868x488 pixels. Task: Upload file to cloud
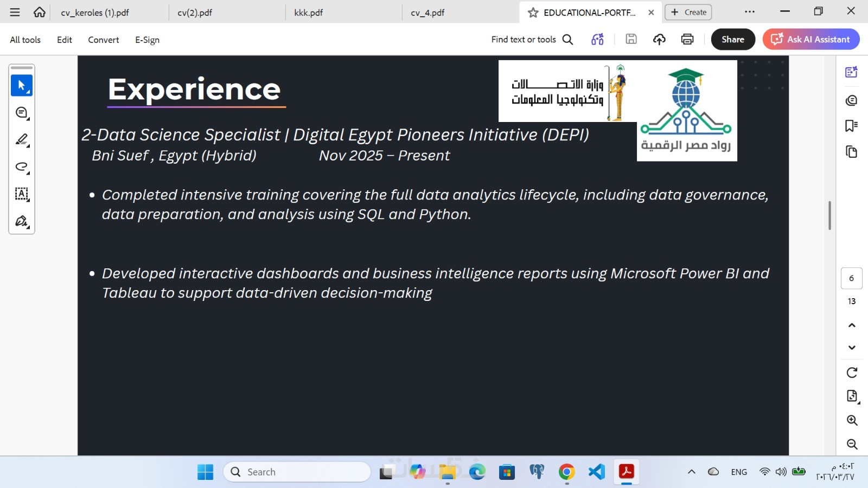pos(659,39)
